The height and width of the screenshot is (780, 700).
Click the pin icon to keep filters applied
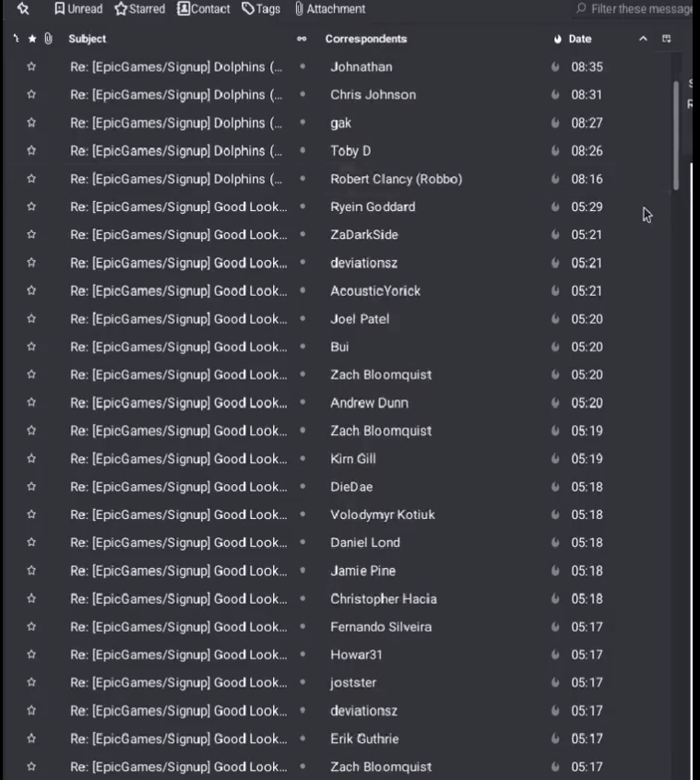pos(23,9)
